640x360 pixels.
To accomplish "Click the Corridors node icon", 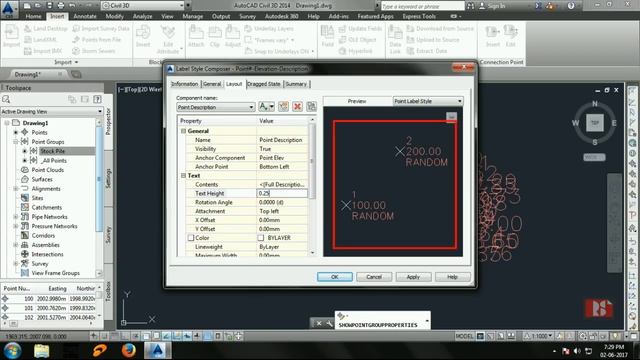I will [24, 236].
